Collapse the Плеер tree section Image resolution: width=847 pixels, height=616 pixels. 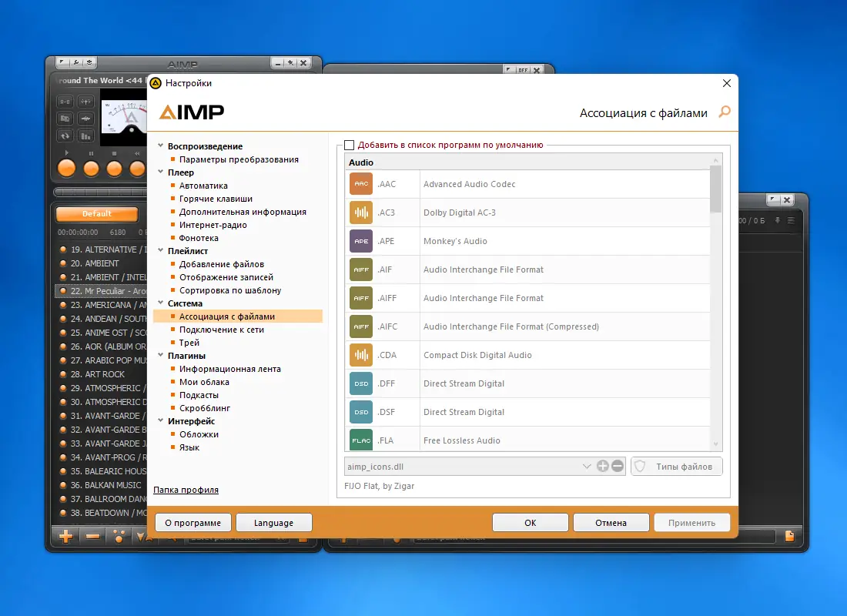pos(160,172)
